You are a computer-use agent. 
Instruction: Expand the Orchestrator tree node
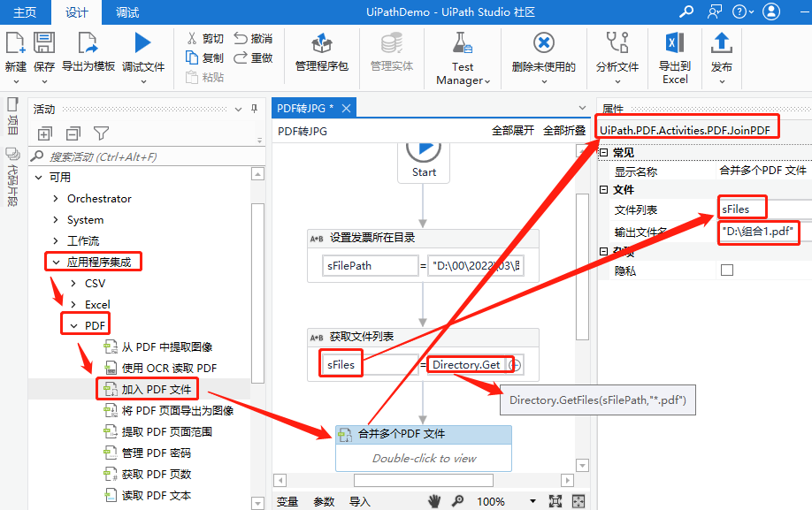coord(56,199)
